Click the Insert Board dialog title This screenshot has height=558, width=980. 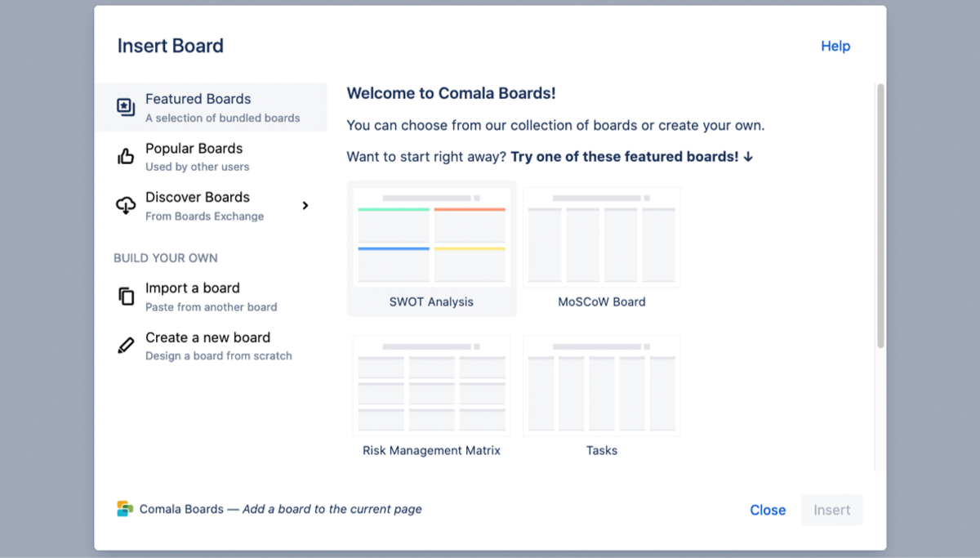pos(171,46)
